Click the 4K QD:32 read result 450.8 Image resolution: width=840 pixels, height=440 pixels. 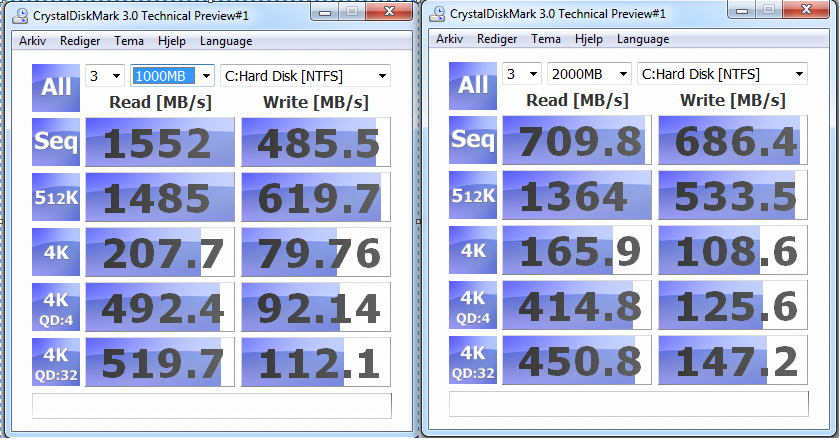[577, 360]
